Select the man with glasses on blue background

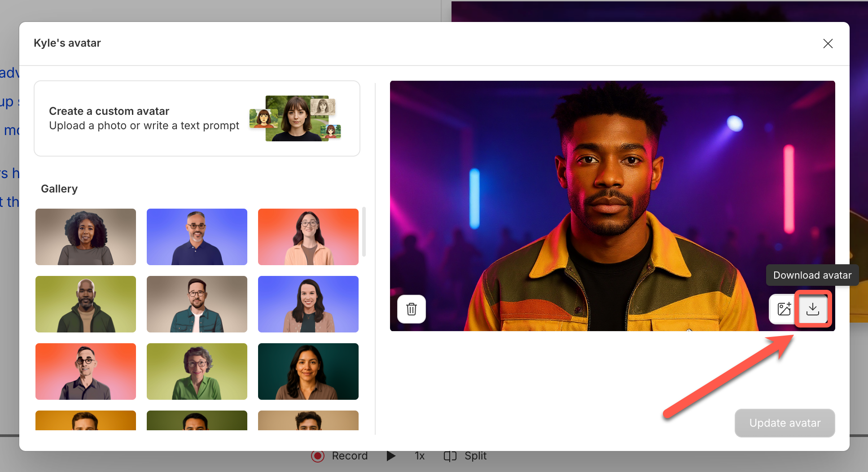click(x=197, y=237)
